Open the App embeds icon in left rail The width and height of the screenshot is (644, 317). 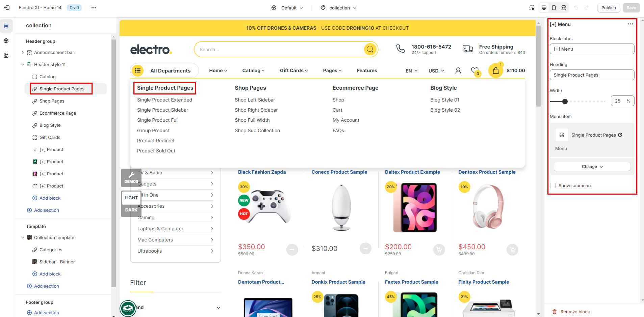(6, 56)
